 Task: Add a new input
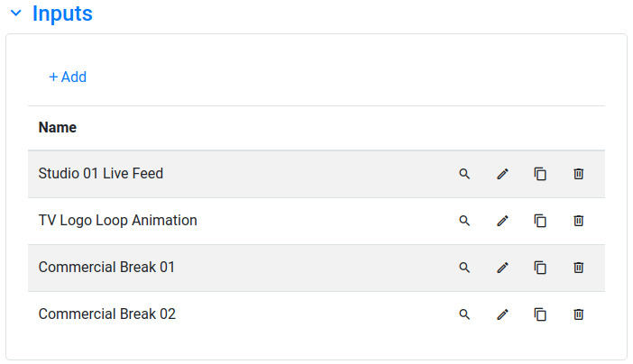68,77
